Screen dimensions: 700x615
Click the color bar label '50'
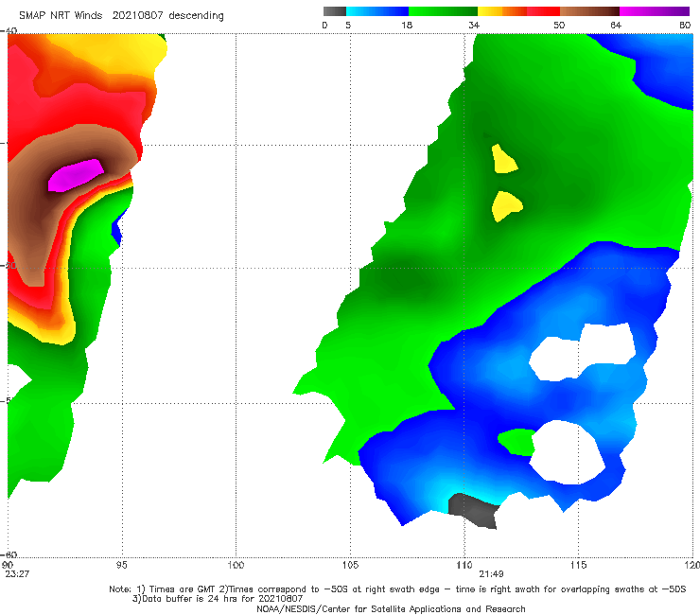[559, 26]
